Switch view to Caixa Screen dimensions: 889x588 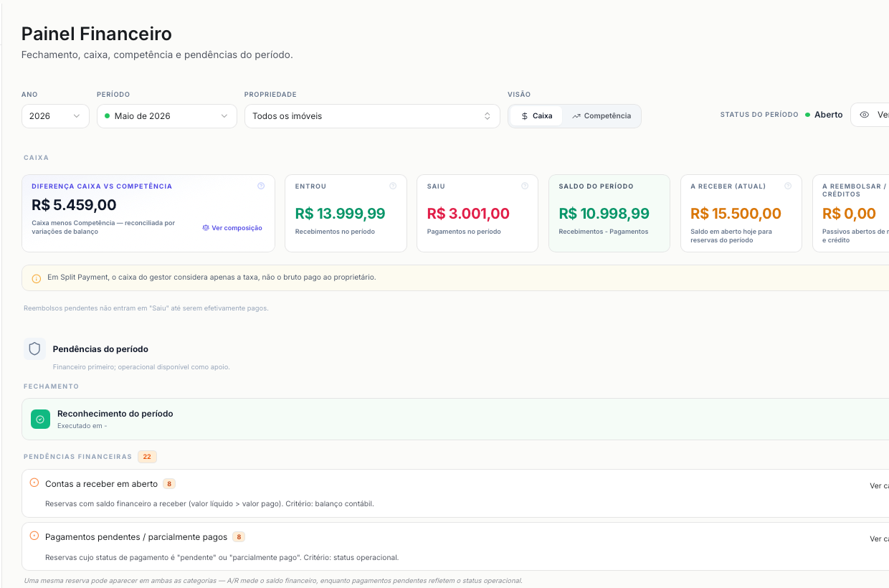pyautogui.click(x=536, y=116)
